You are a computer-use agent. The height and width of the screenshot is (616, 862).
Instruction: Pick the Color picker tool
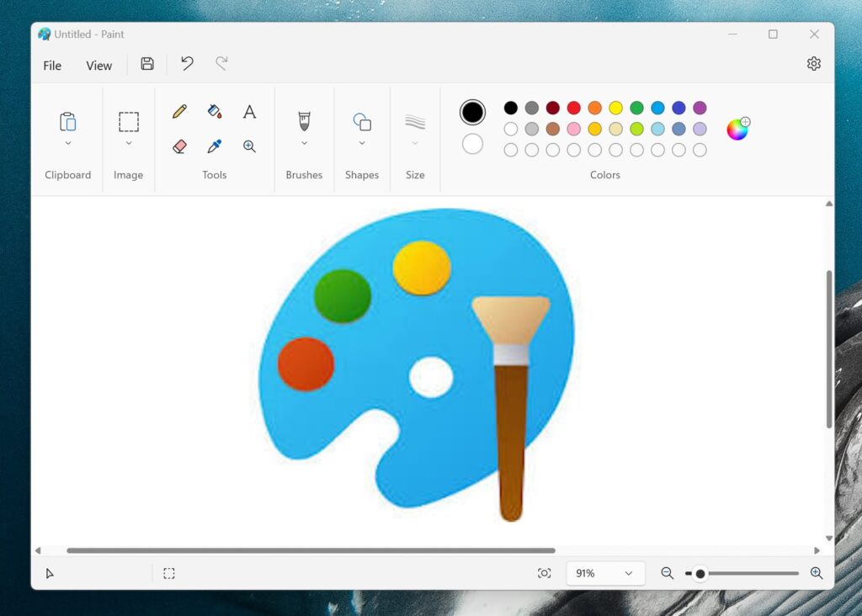tap(214, 146)
